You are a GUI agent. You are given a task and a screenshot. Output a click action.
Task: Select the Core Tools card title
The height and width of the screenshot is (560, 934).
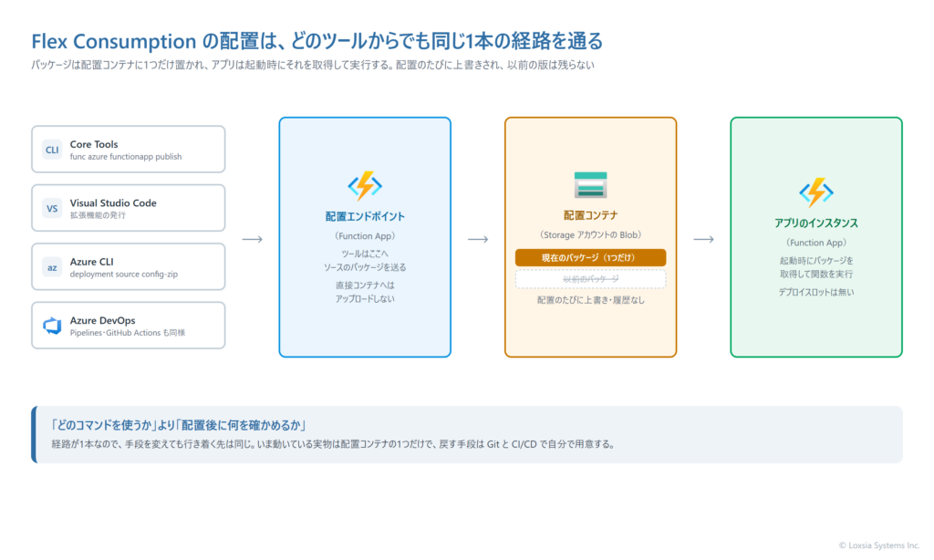[94, 144]
